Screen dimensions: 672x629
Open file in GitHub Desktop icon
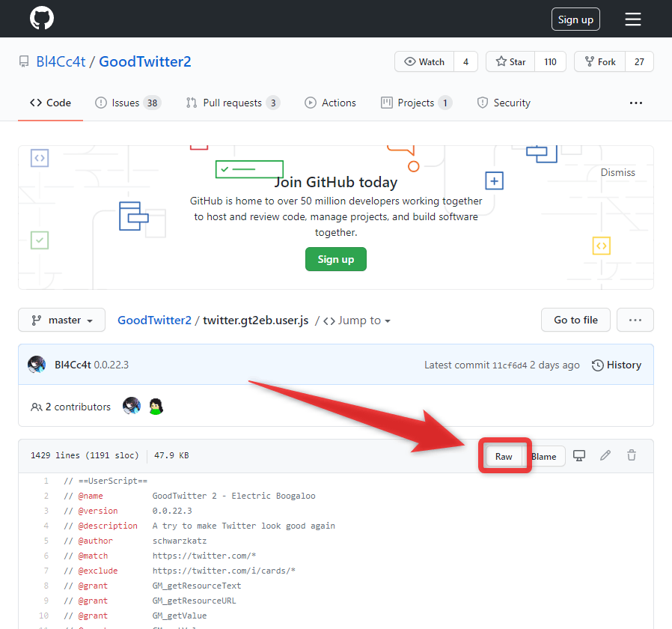(x=579, y=456)
